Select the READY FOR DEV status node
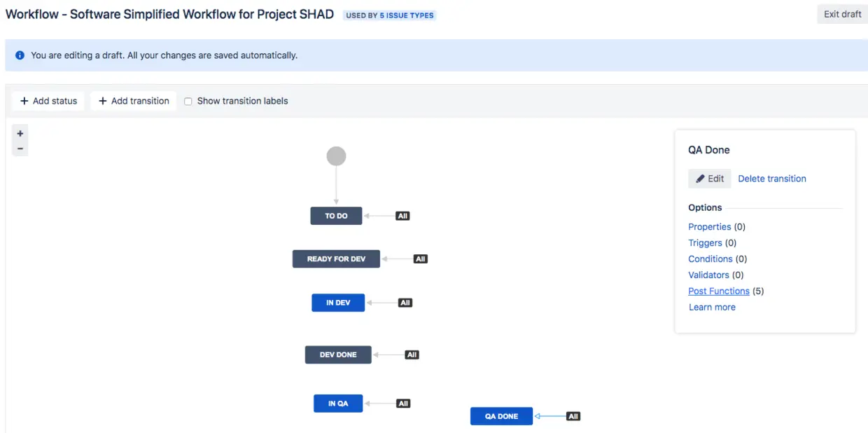868x433 pixels. coord(336,259)
